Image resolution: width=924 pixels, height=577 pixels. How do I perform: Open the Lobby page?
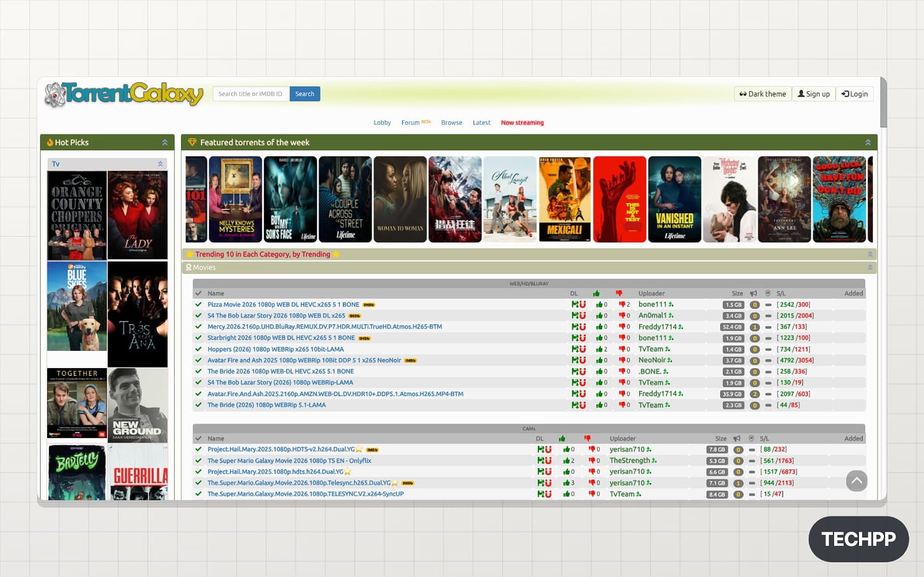point(382,123)
